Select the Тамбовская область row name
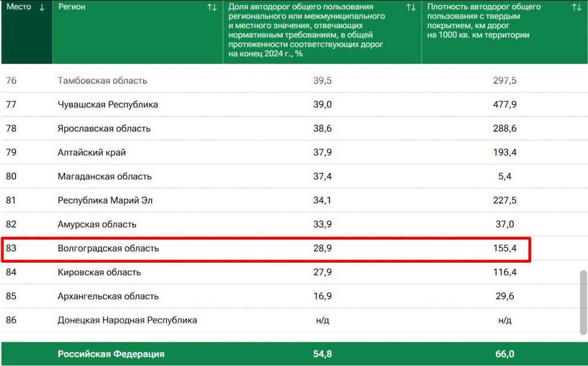588x366 pixels. pyautogui.click(x=102, y=81)
